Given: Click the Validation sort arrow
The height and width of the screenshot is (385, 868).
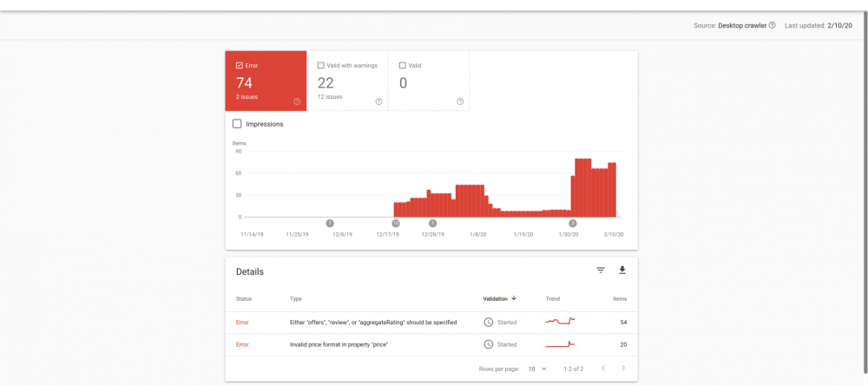Looking at the screenshot, I should pos(514,298).
